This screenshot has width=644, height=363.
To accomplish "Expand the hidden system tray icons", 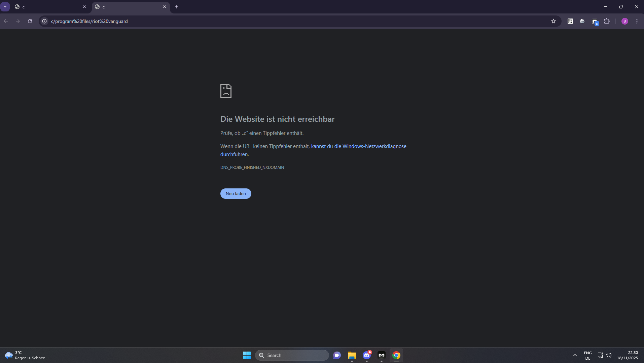I will (x=575, y=355).
